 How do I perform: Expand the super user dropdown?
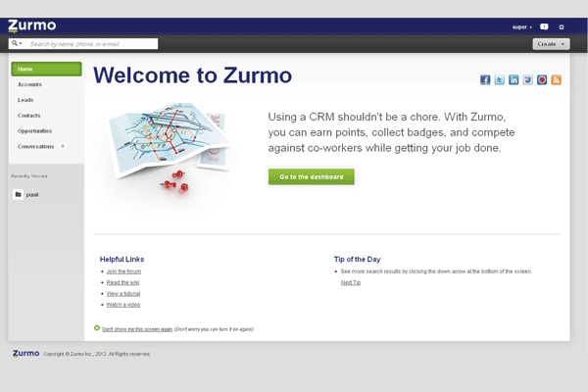tap(521, 26)
